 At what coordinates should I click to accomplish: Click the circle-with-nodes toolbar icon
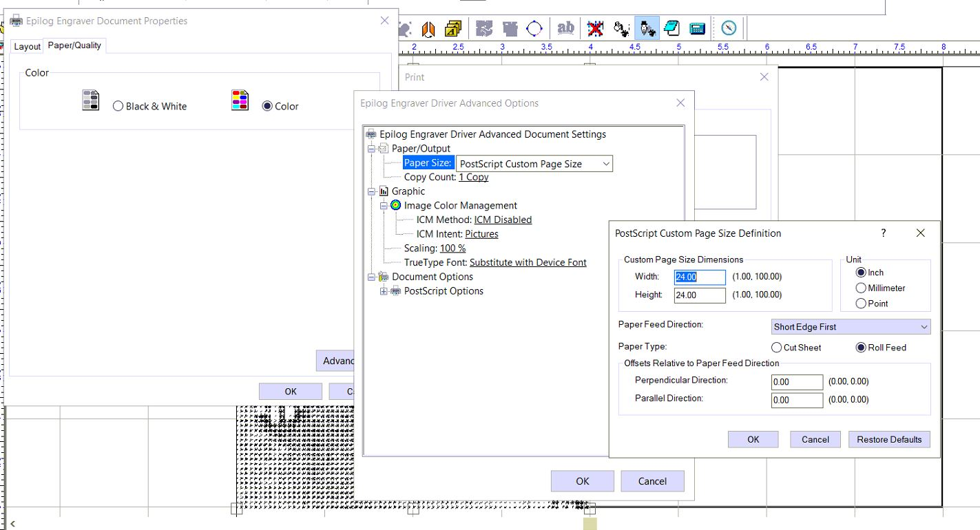point(534,28)
